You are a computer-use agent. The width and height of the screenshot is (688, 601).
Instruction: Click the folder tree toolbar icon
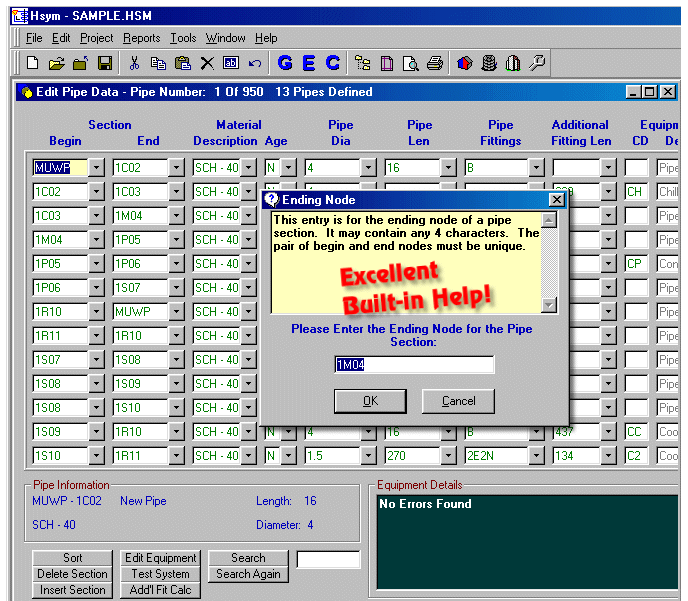pos(363,63)
